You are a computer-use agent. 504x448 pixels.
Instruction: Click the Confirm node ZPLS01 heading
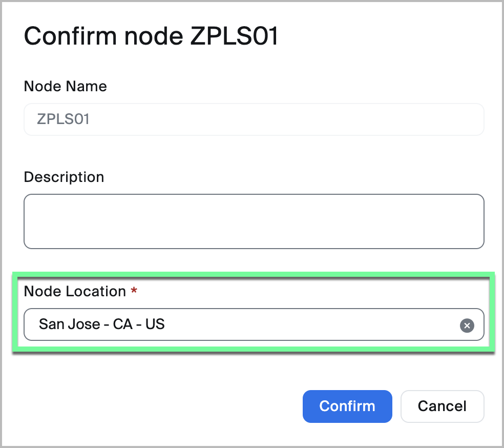coord(151,37)
